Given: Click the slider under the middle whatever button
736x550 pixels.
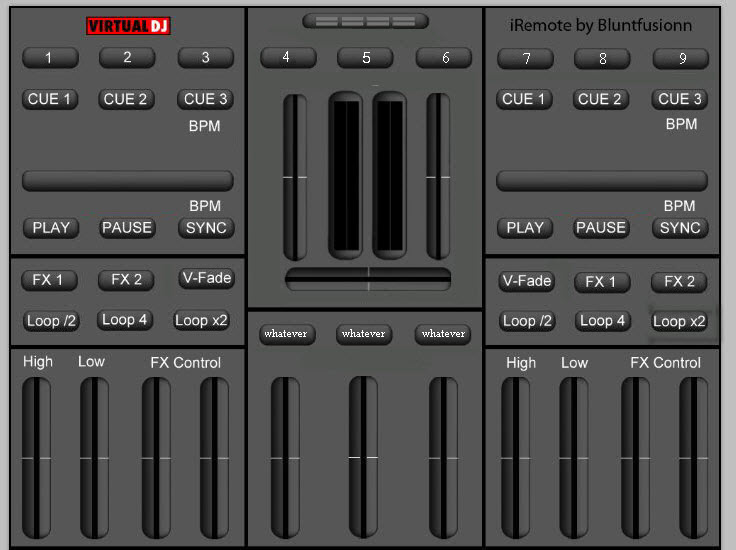Looking at the screenshot, I should [x=363, y=457].
